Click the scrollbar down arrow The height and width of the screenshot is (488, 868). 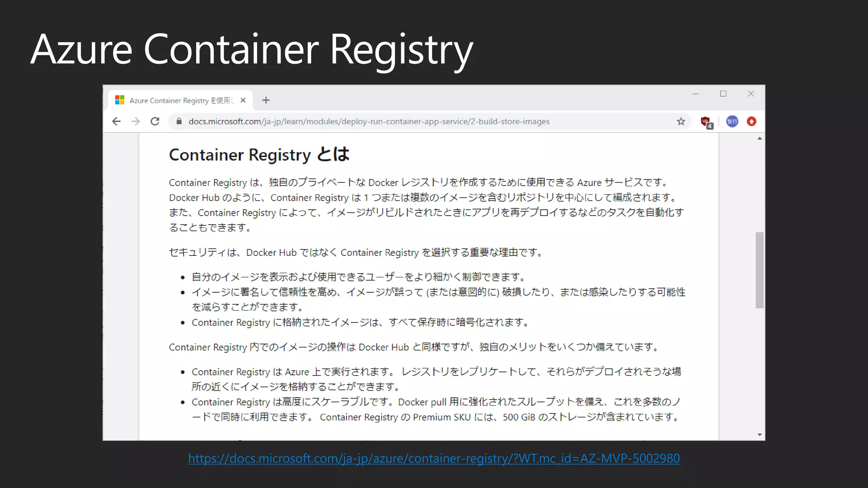click(x=759, y=435)
